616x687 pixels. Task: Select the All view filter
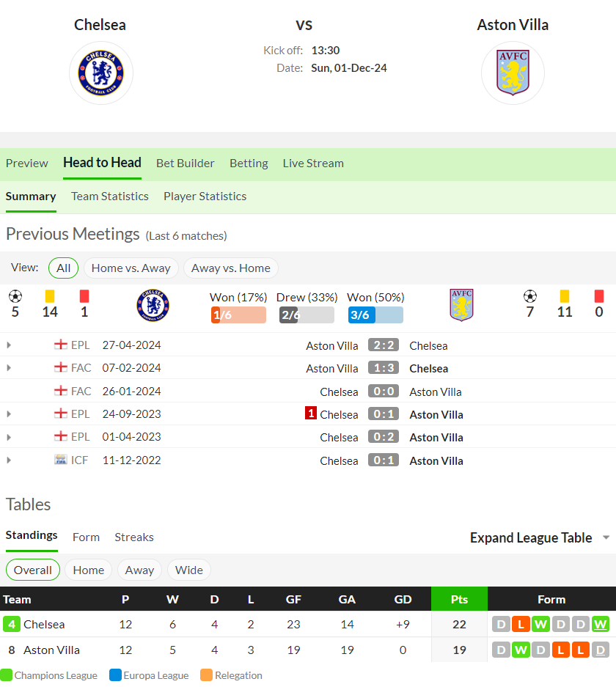pos(64,268)
